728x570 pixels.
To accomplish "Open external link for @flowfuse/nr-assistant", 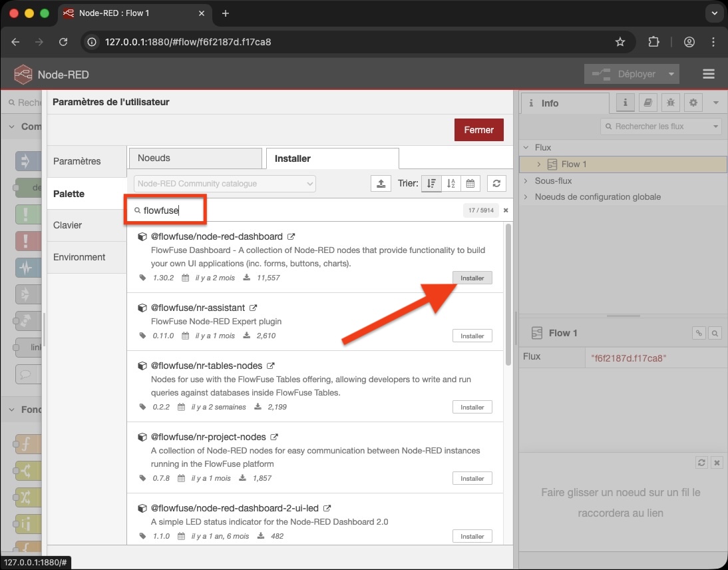I will (x=253, y=308).
